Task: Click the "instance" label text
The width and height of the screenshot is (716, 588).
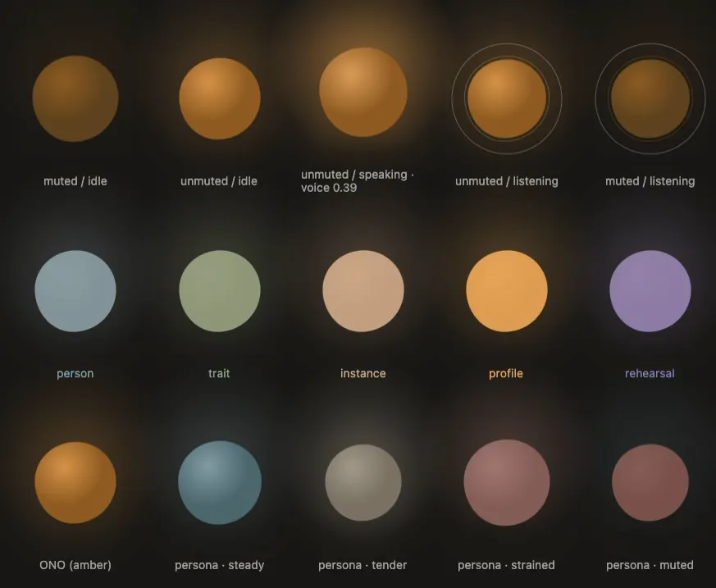Action: [x=363, y=373]
